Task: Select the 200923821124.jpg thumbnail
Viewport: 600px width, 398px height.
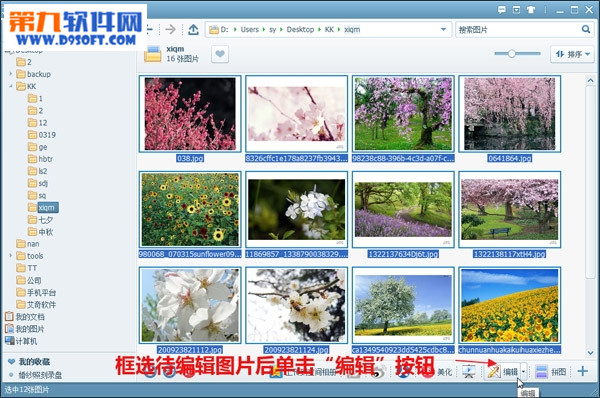Action: pos(297,305)
